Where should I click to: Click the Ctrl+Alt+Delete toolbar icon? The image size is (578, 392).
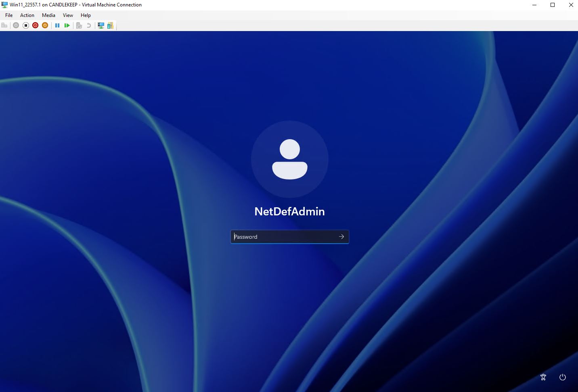tap(4, 25)
